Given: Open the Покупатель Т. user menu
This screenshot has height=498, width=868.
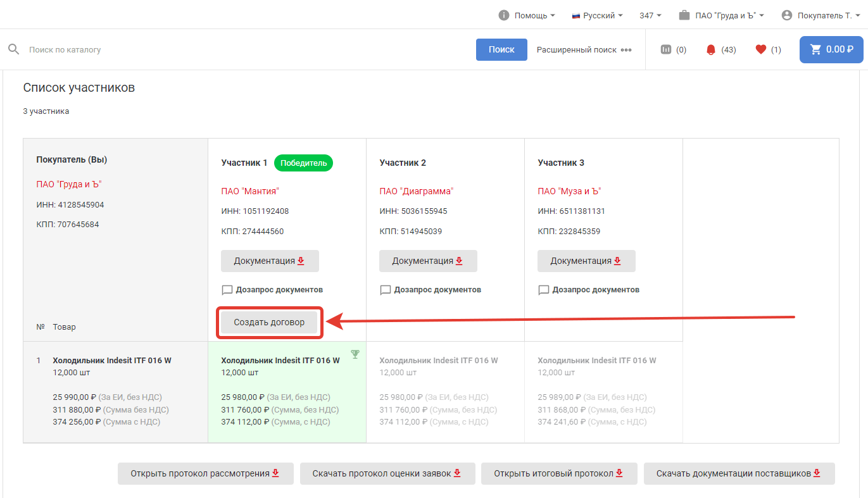Looking at the screenshot, I should click(821, 15).
